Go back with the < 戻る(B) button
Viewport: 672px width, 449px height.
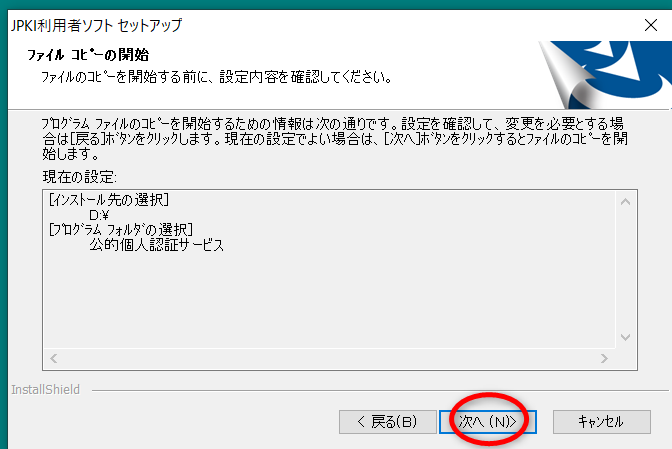click(x=387, y=422)
